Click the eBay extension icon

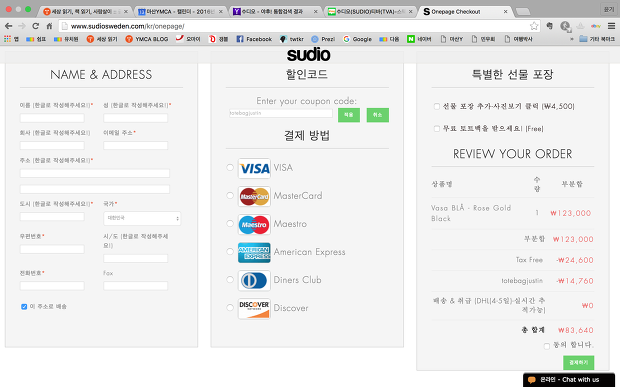tap(595, 26)
